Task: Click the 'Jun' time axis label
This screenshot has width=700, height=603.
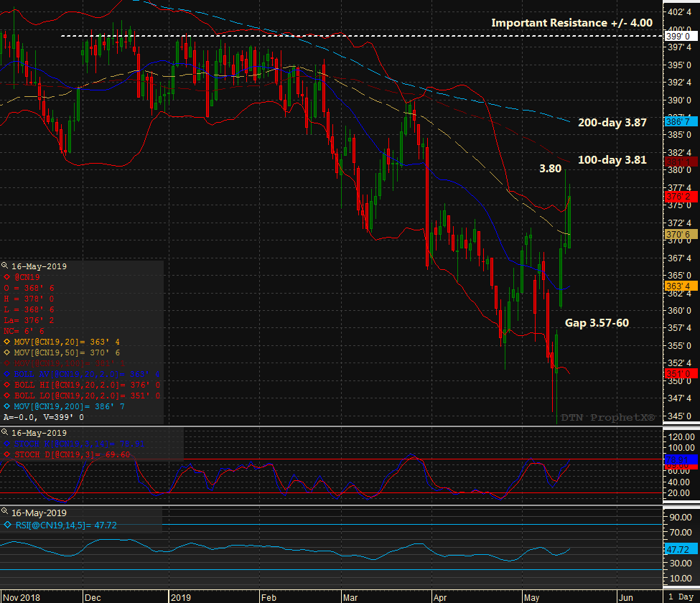Action: coord(626,597)
